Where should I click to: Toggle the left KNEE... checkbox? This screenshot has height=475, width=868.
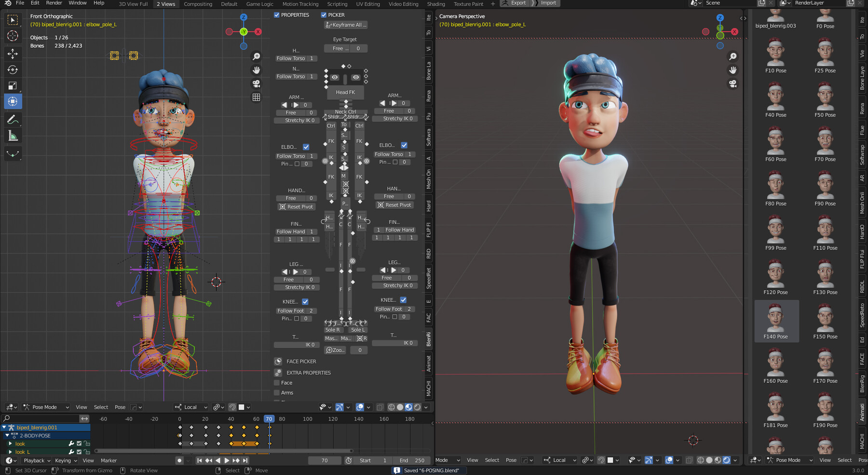[305, 302]
